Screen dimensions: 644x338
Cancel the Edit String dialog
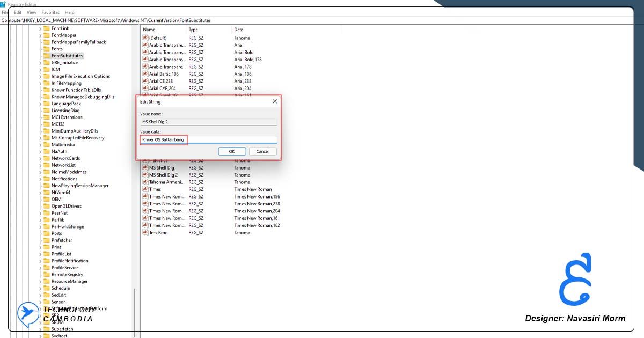pyautogui.click(x=262, y=151)
